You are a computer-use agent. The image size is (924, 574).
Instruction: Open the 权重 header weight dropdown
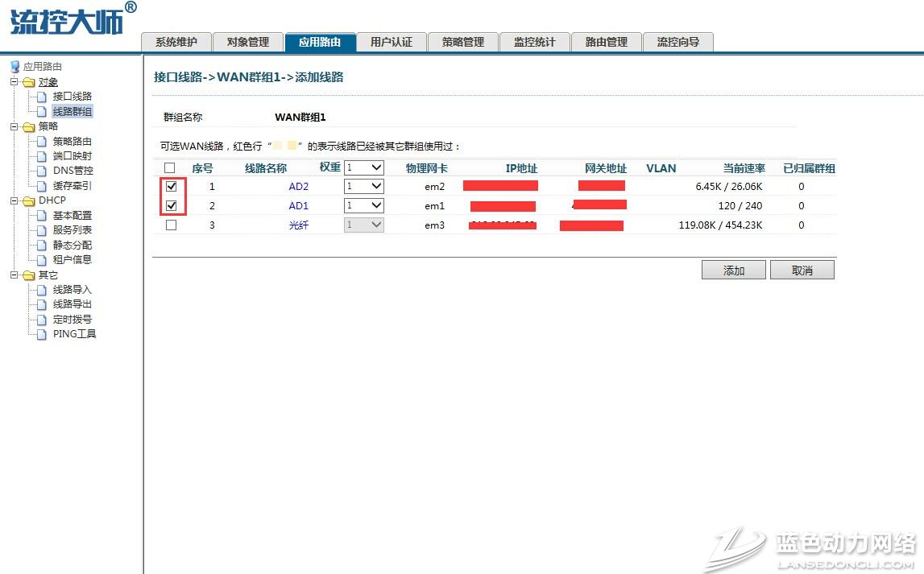pyautogui.click(x=364, y=167)
